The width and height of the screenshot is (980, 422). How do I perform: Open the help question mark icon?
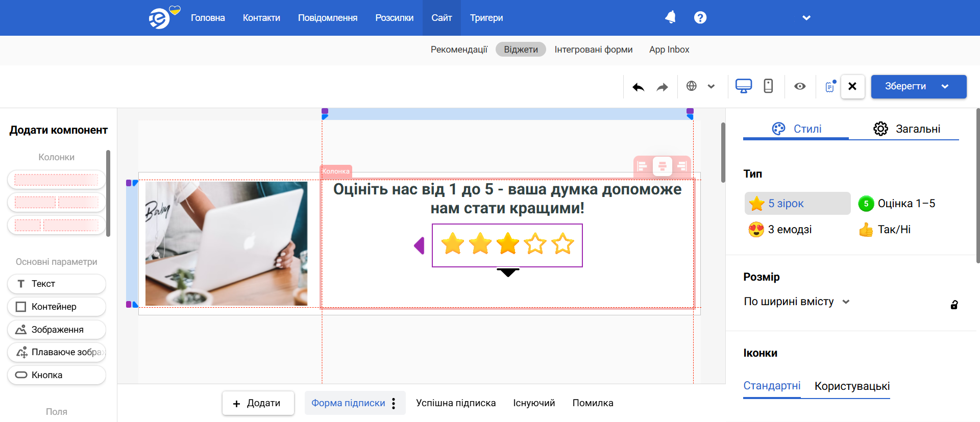(700, 17)
